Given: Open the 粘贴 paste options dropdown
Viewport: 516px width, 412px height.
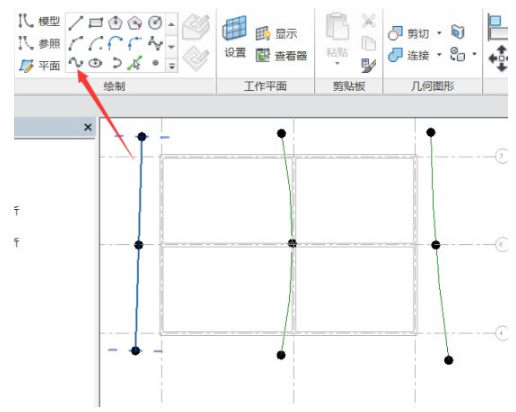Looking at the screenshot, I should point(337,63).
